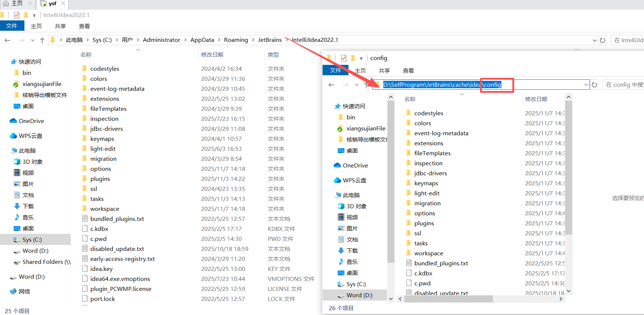The image size is (644, 315).
Task: Click Back arrow in config window
Action: click(x=331, y=84)
